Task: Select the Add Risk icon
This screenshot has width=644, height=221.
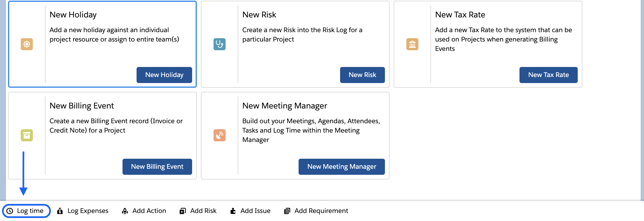Action: 182,211
